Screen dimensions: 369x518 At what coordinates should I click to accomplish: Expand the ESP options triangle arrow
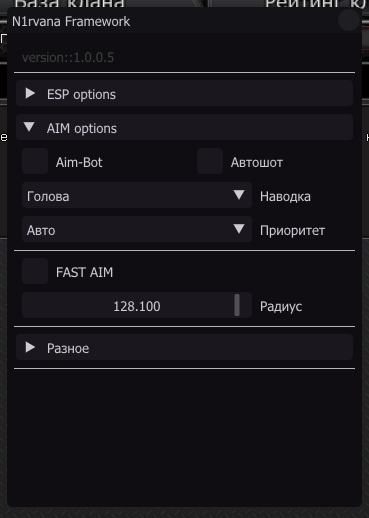click(x=30, y=93)
